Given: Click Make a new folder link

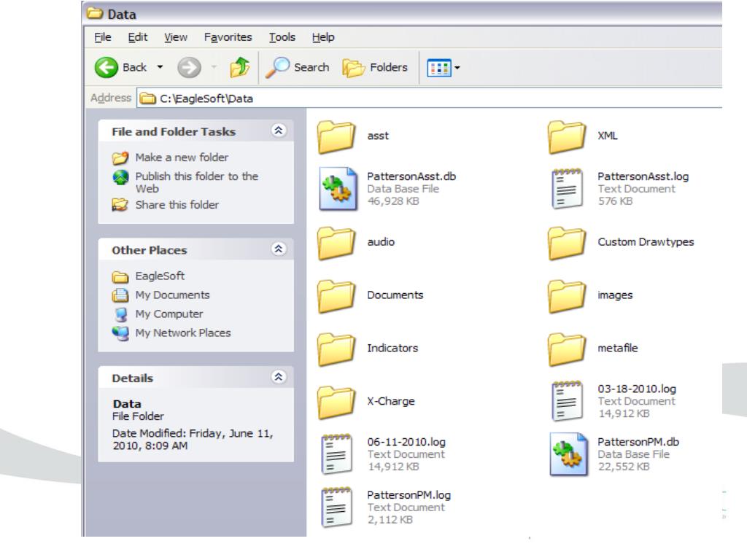Looking at the screenshot, I should click(x=182, y=157).
